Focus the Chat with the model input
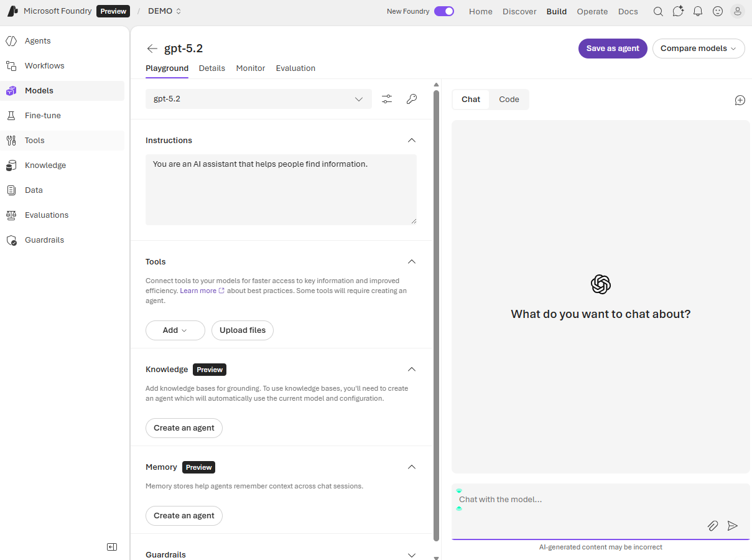This screenshot has width=752, height=560. tap(601, 500)
